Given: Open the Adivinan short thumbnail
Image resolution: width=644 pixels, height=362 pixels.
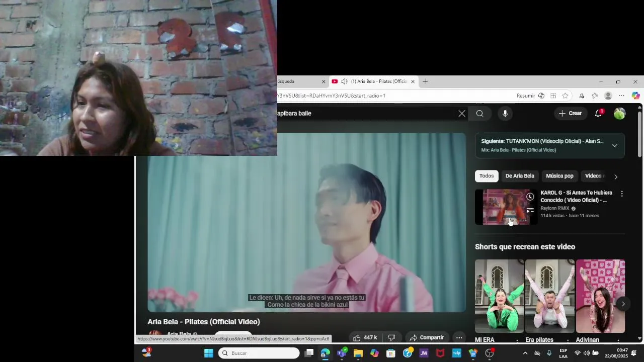Looking at the screenshot, I should point(600,296).
